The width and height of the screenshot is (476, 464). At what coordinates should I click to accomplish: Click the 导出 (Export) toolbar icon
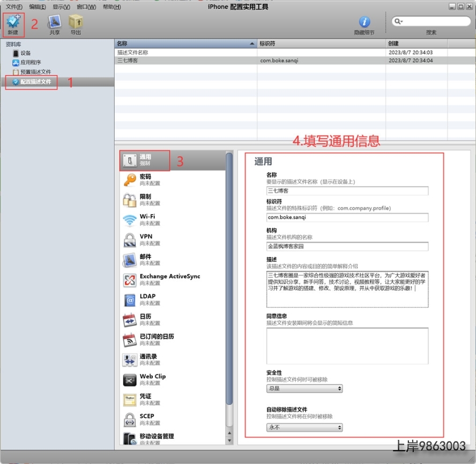(76, 21)
